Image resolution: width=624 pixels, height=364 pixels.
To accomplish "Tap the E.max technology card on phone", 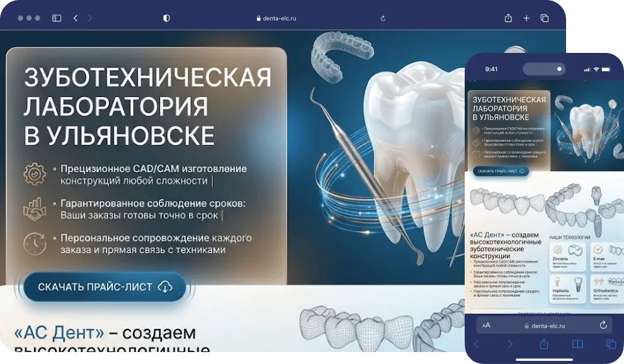I will (x=607, y=257).
